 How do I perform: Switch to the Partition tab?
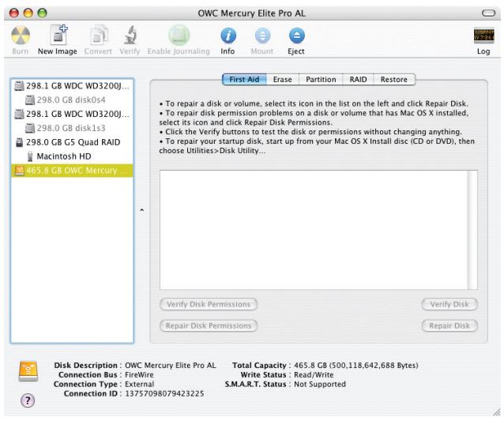(318, 79)
